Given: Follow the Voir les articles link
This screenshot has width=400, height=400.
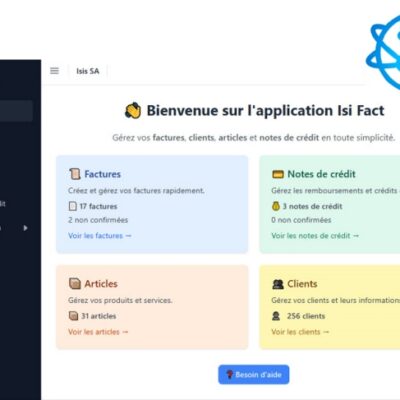Looking at the screenshot, I should (x=98, y=332).
